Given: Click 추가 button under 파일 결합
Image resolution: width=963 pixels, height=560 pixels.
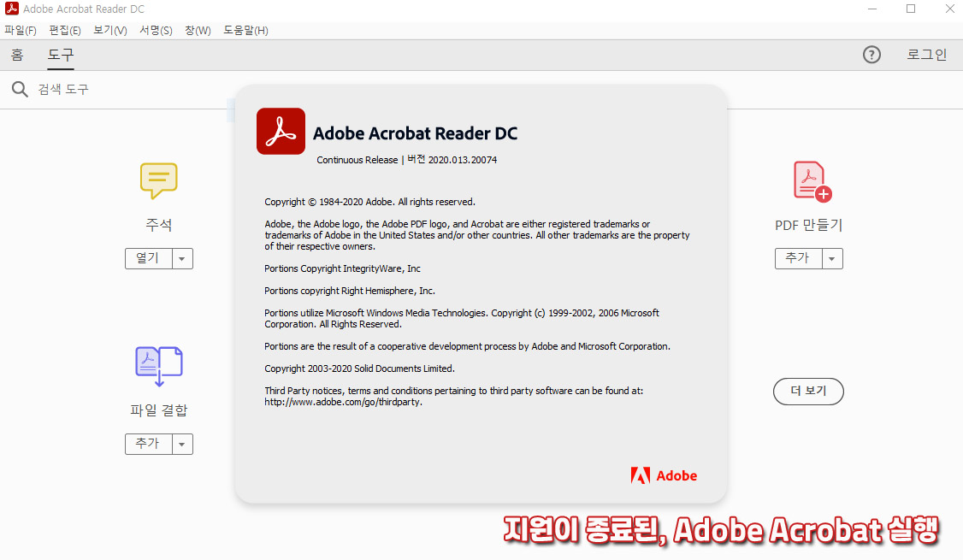Looking at the screenshot, I should coord(149,444).
